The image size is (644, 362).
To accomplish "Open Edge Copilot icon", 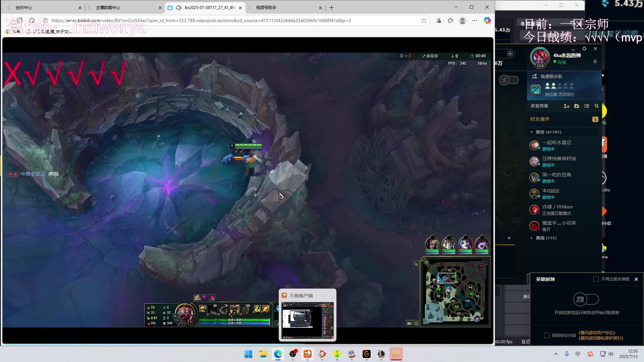I will click(x=487, y=20).
